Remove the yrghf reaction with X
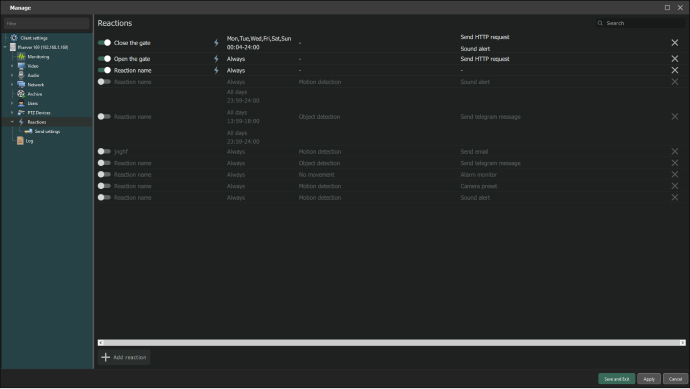 [x=675, y=151]
